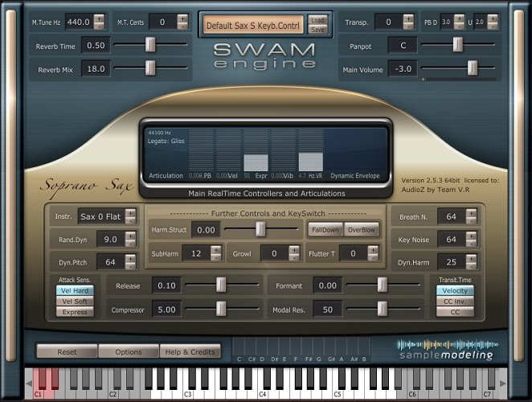Adjust the Formant slider handle

tap(382, 284)
